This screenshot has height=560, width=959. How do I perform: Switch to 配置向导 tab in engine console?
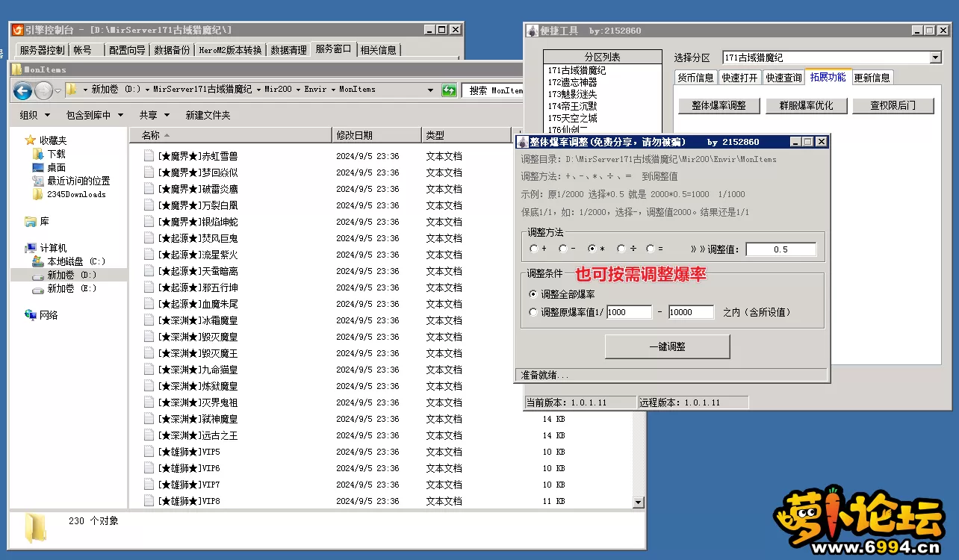(x=126, y=50)
